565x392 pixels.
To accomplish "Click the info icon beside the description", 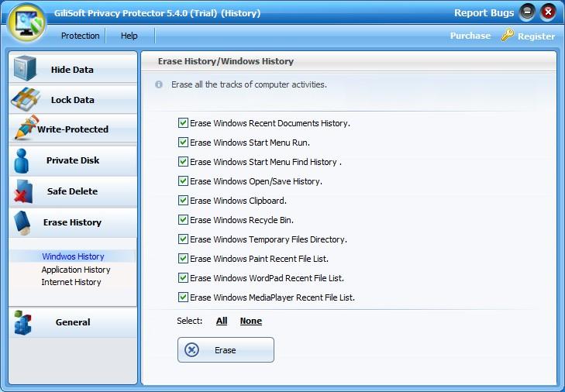I will click(159, 84).
